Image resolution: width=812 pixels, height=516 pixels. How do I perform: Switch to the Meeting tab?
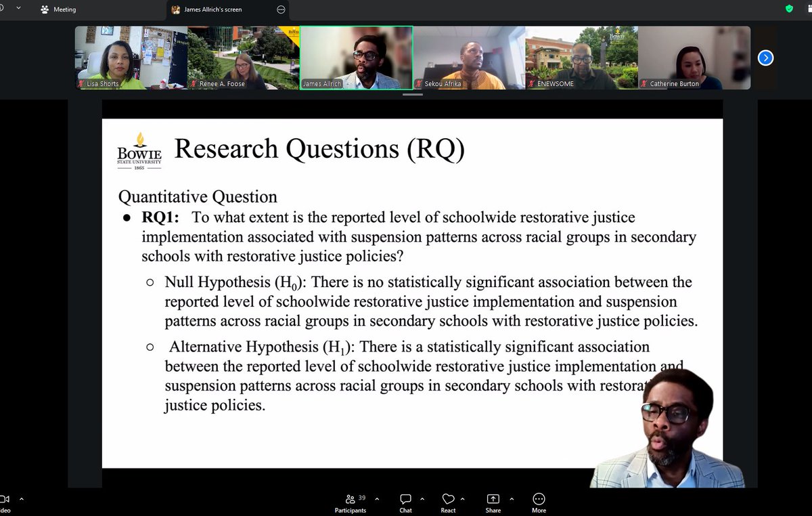(58, 9)
